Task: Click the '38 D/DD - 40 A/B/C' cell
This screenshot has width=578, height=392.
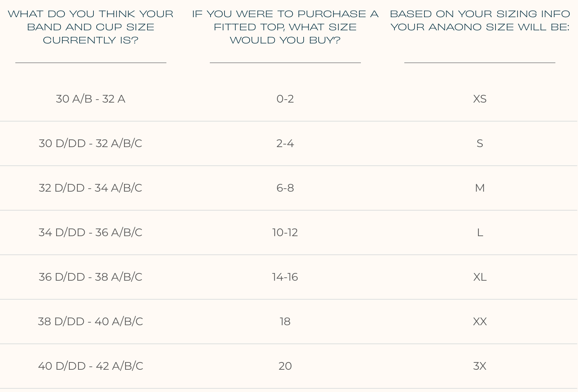Action: [90, 322]
